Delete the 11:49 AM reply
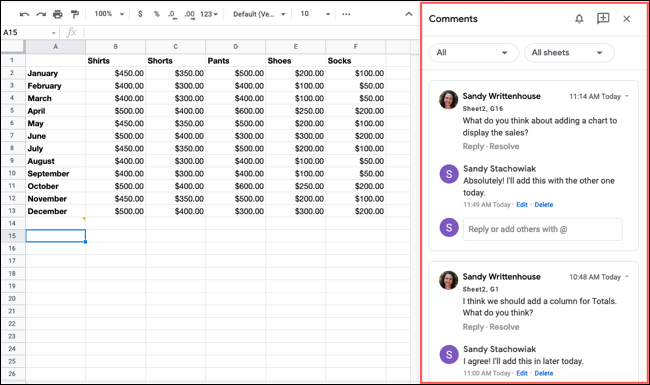Image resolution: width=650 pixels, height=385 pixels. tap(544, 205)
